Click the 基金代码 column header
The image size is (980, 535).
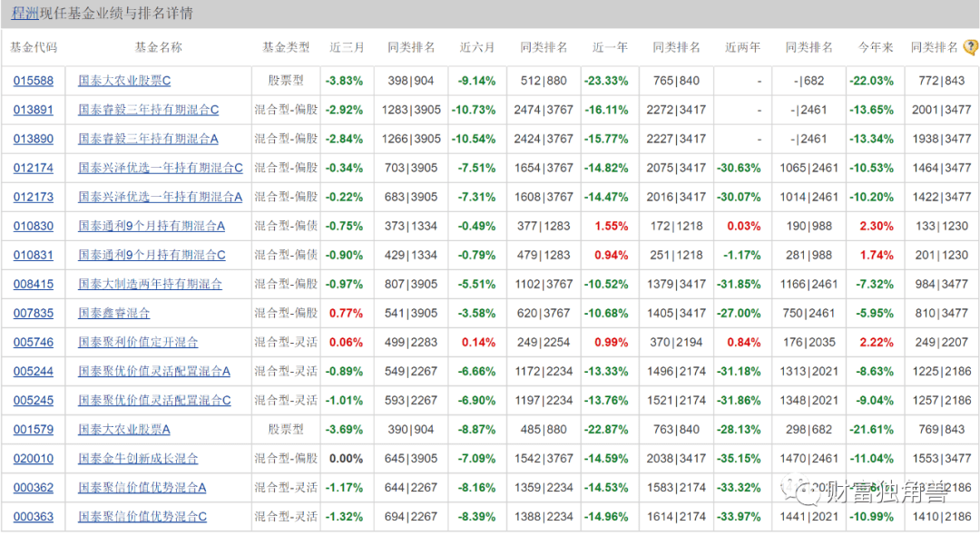pyautogui.click(x=34, y=47)
